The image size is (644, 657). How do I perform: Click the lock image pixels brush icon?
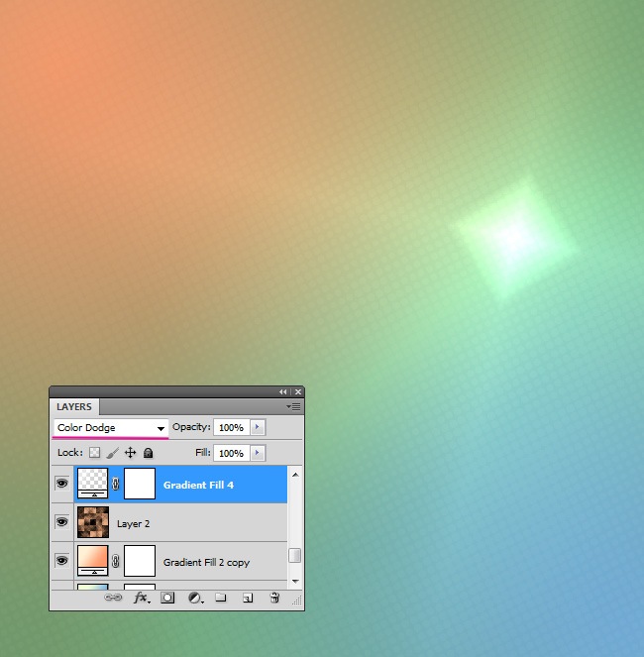pyautogui.click(x=112, y=453)
